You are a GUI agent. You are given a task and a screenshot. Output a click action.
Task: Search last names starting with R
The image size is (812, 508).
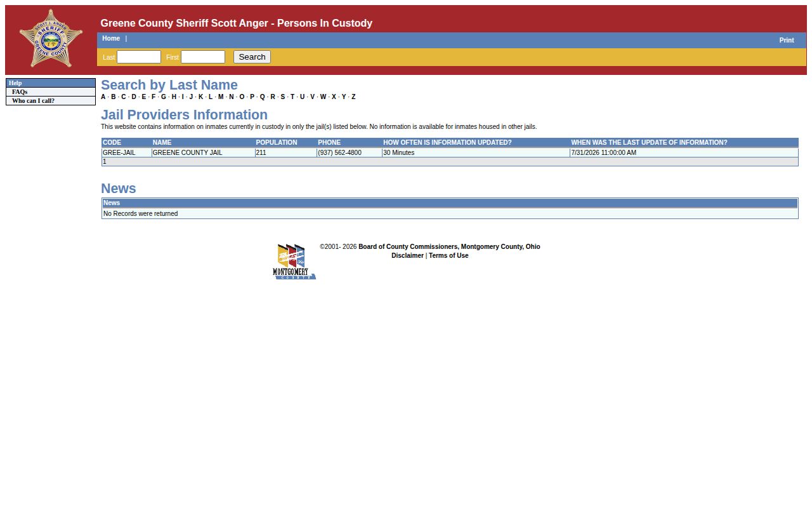[x=273, y=97]
